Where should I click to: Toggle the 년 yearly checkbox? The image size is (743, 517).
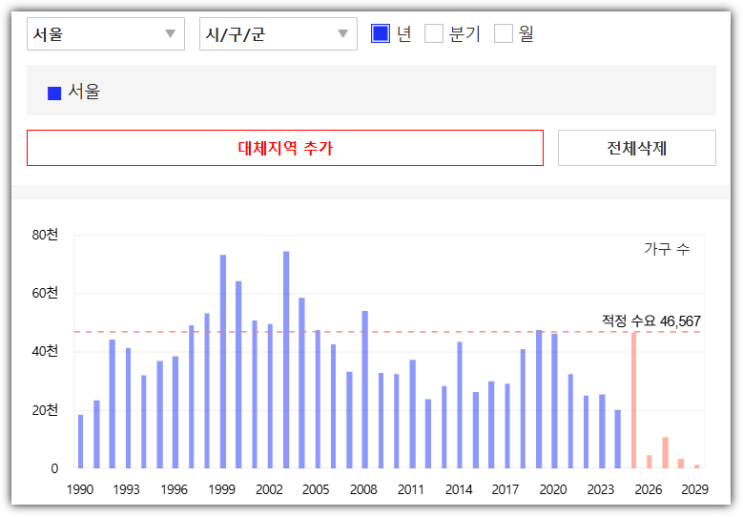(x=381, y=34)
